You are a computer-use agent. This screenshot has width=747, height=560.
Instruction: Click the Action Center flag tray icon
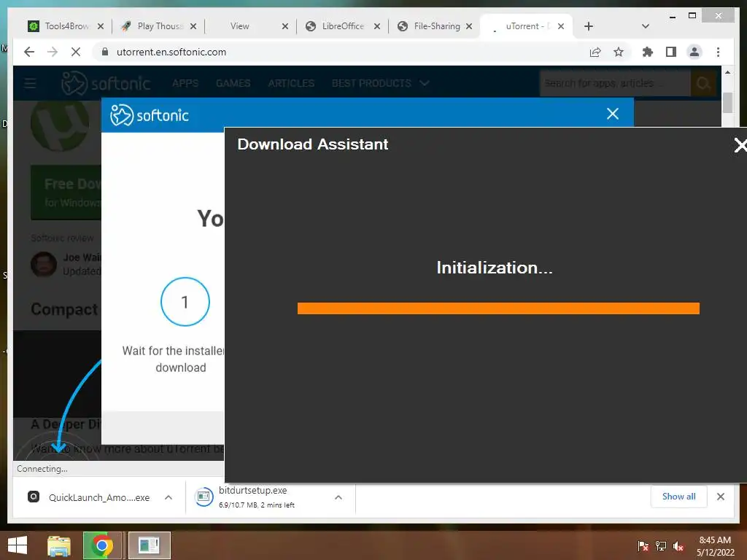pos(643,545)
